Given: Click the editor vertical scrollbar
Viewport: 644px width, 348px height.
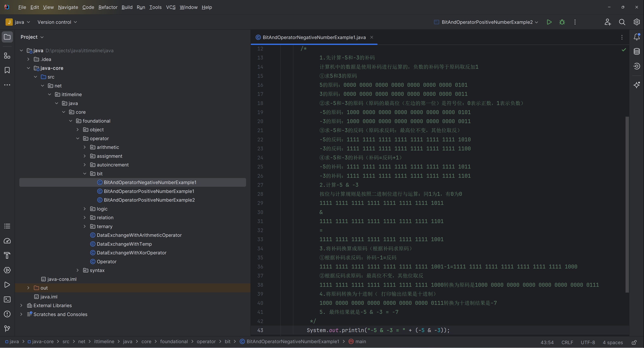Looking at the screenshot, I should pyautogui.click(x=627, y=204).
